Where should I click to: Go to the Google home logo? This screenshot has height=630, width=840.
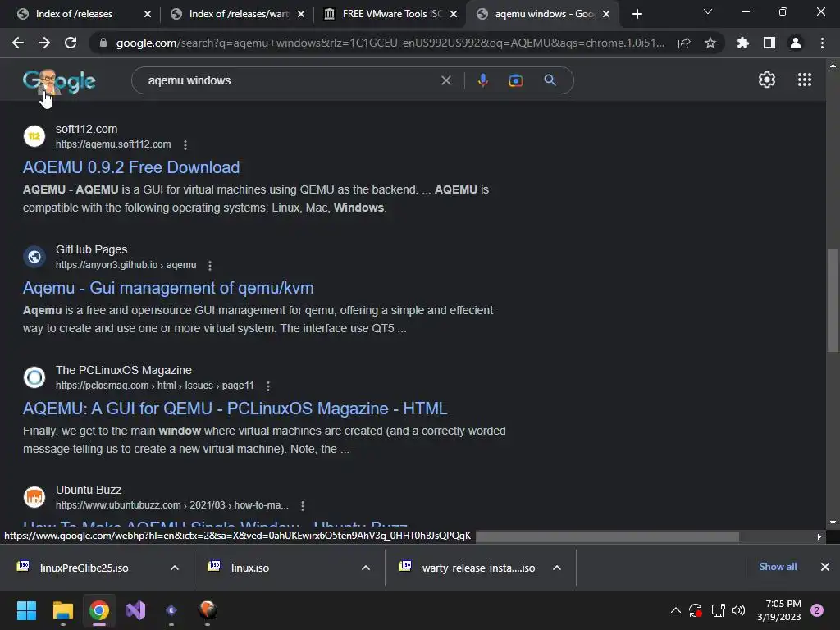59,82
